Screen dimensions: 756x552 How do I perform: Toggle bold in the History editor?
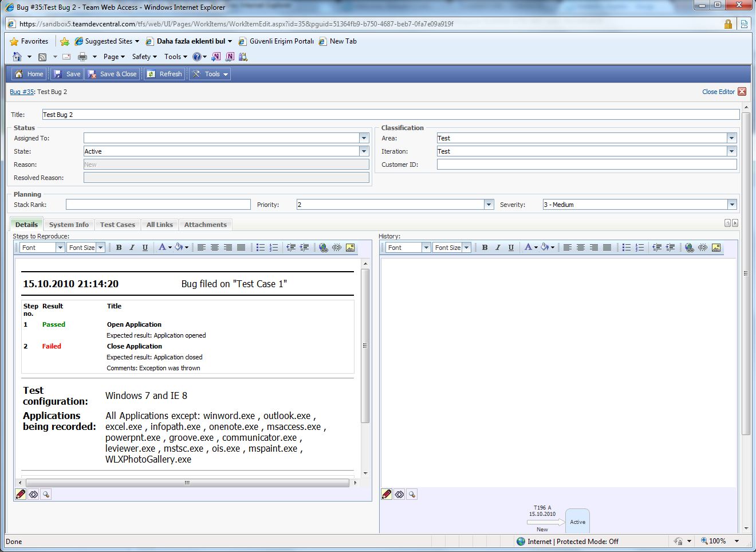pyautogui.click(x=485, y=248)
